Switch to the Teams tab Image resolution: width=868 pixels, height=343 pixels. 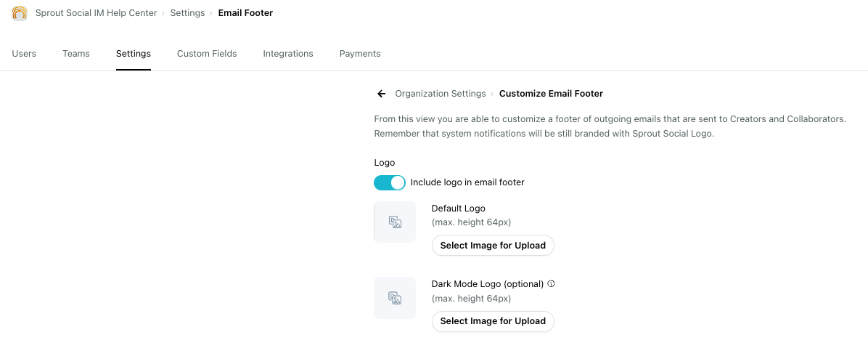coord(75,54)
